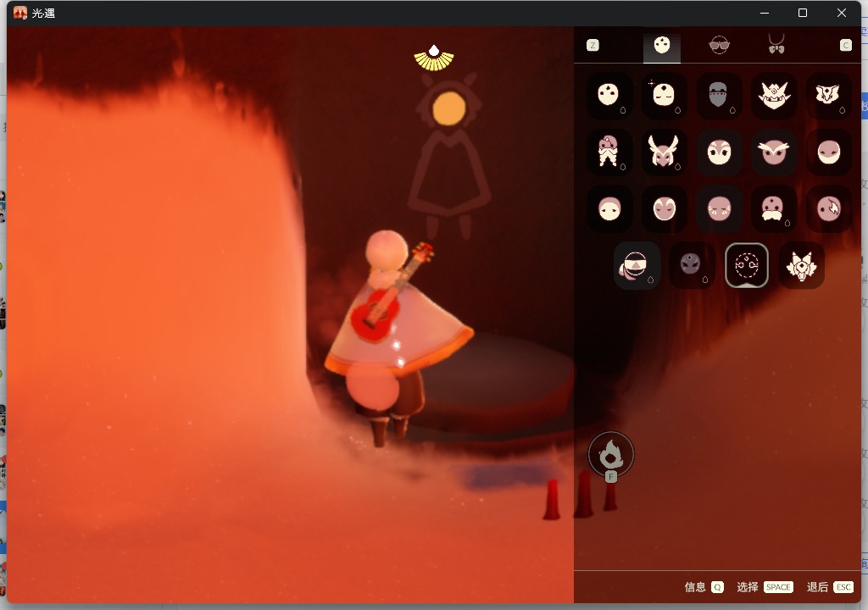The height and width of the screenshot is (610, 868).
Task: Select the mustache mask
Action: pos(774,208)
